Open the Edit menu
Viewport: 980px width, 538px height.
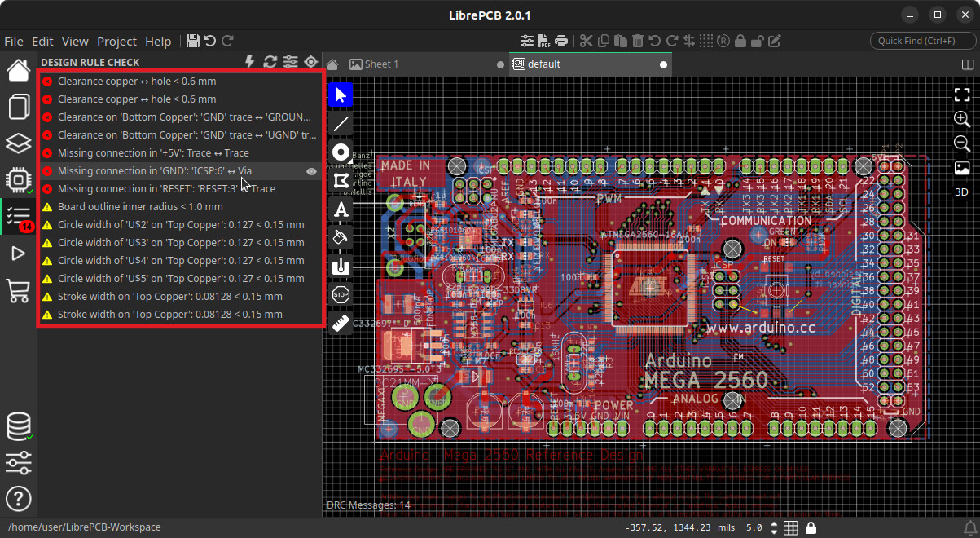click(42, 42)
